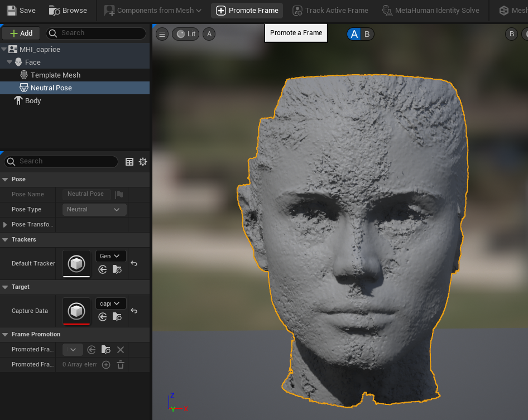Add element to the Promoted Frames array
Viewport: 528px width, 420px height.
pos(106,365)
